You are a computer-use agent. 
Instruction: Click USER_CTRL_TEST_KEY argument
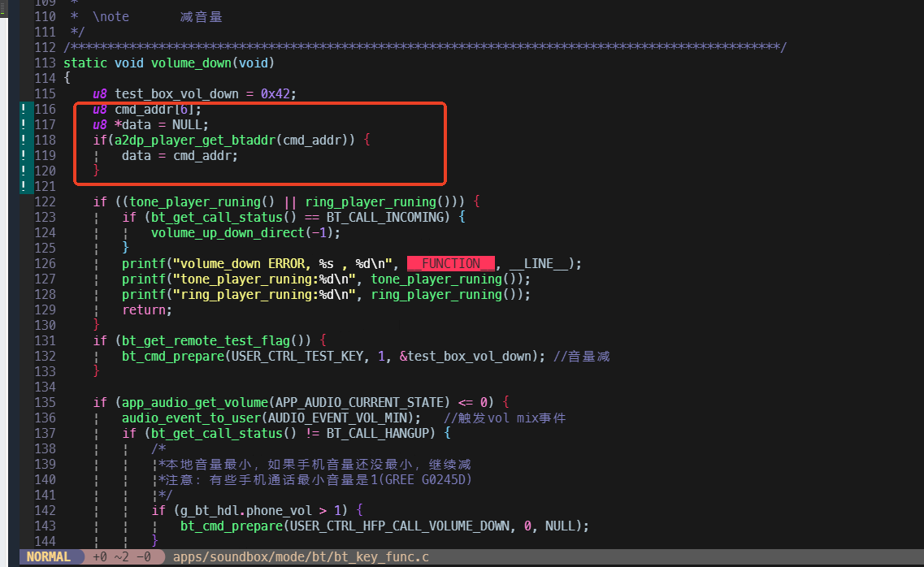coord(297,357)
